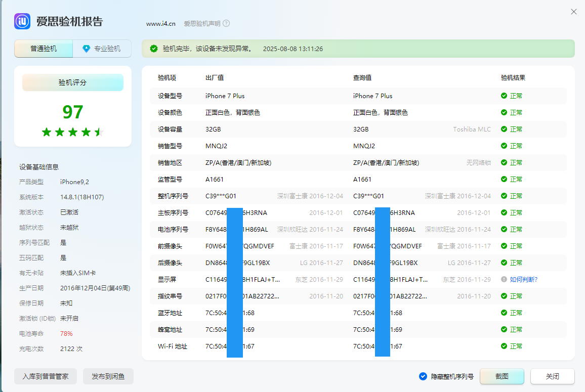Click the 未越狱 jailbreak status value

tap(69, 228)
